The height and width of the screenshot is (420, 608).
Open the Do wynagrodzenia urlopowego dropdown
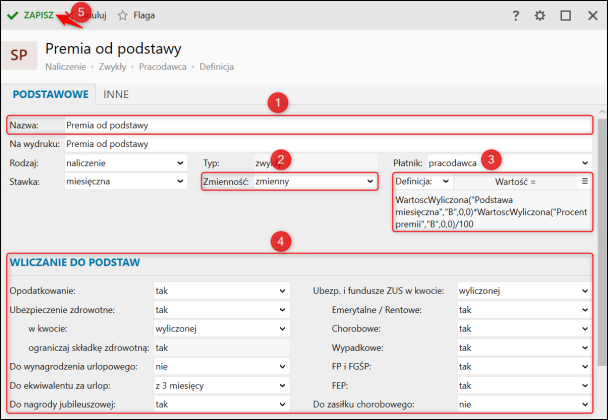pos(221,366)
